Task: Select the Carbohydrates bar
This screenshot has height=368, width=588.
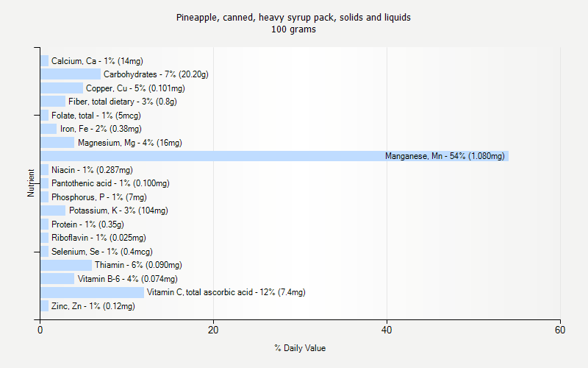Action: pyautogui.click(x=71, y=74)
